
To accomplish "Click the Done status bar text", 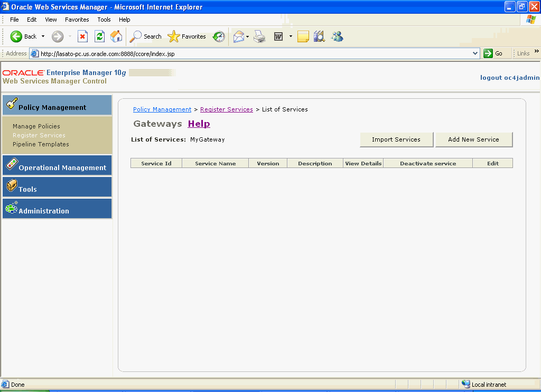I will click(17, 385).
